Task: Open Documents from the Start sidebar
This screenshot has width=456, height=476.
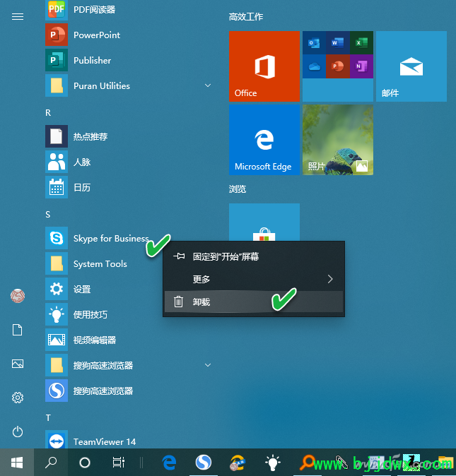Action: [x=17, y=330]
